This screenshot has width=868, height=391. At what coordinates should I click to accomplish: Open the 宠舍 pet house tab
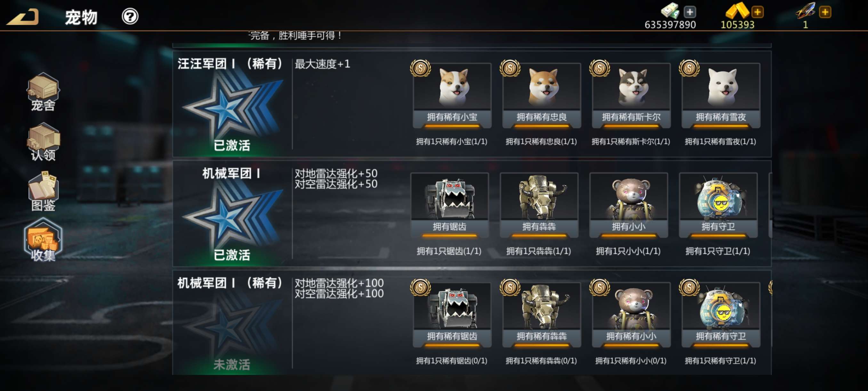click(43, 92)
